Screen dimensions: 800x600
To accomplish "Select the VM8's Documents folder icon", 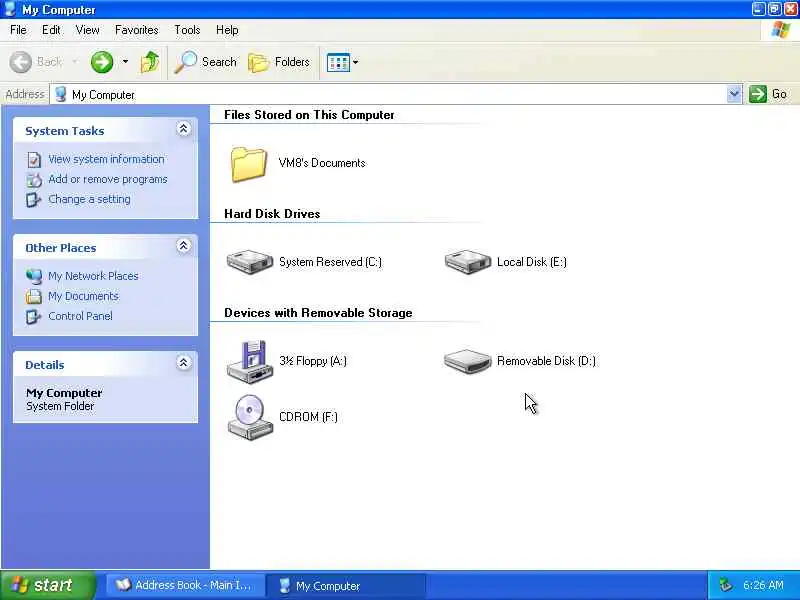I will point(248,164).
